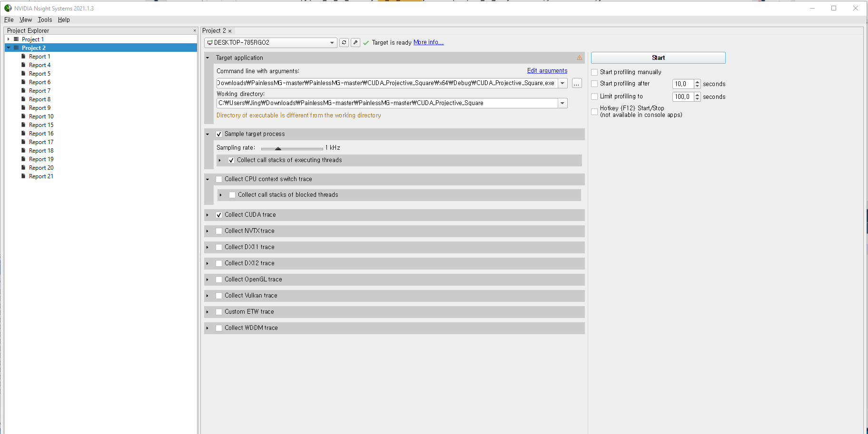Image resolution: width=868 pixels, height=434 pixels.
Task: Click the refresh target connection icon
Action: 344,42
